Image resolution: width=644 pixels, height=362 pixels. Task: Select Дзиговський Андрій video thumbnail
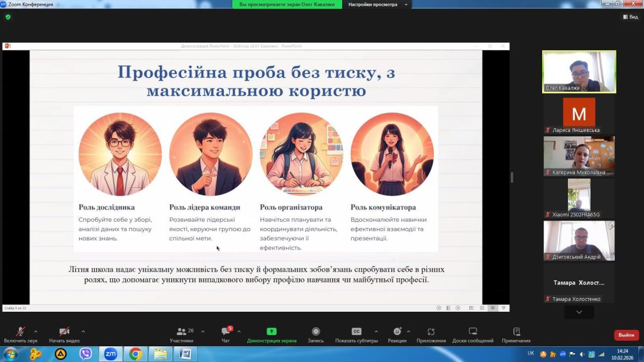click(579, 240)
